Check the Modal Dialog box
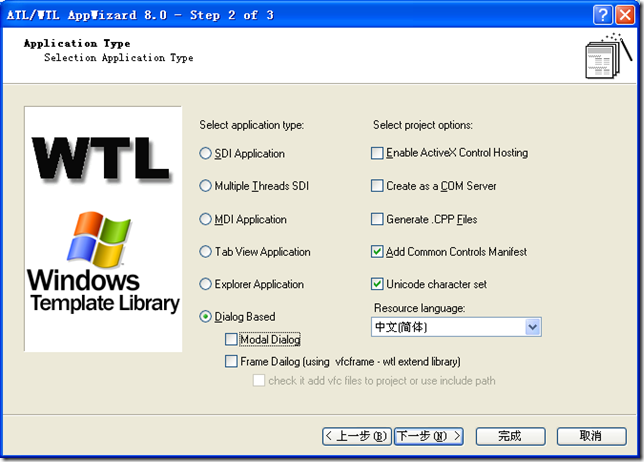Viewport: 644px width, 462px height. [x=231, y=340]
